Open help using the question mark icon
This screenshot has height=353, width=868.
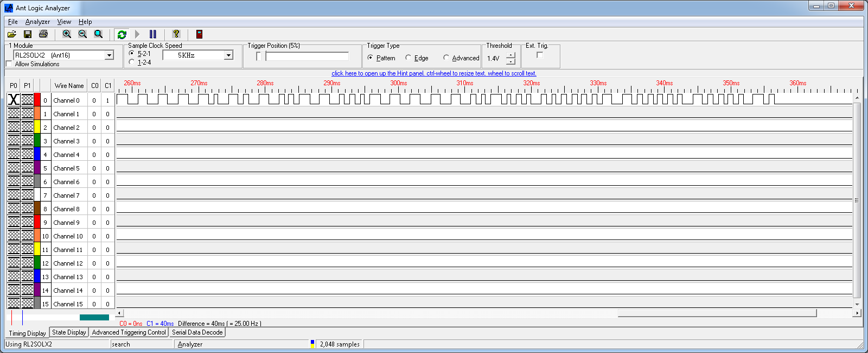tap(176, 34)
